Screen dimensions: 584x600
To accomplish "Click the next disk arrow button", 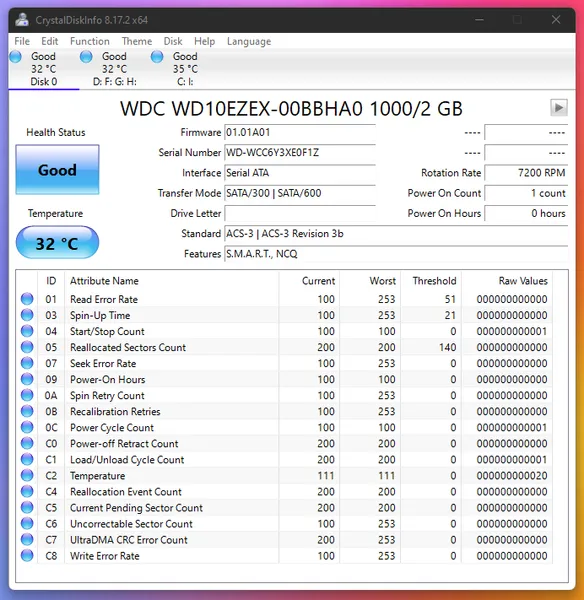I will pos(558,108).
